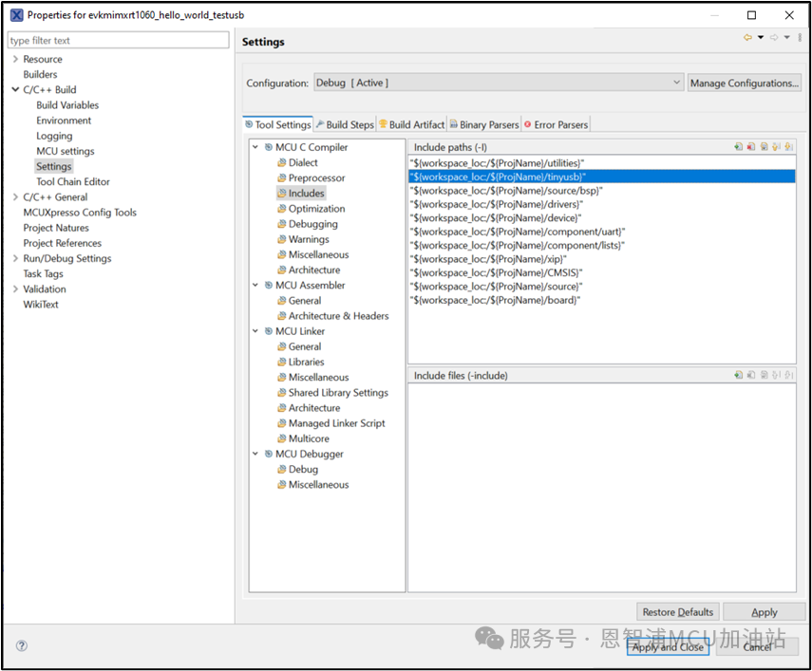Select Preprocessor under MCU C Compiler
This screenshot has height=671, width=812.
click(316, 178)
